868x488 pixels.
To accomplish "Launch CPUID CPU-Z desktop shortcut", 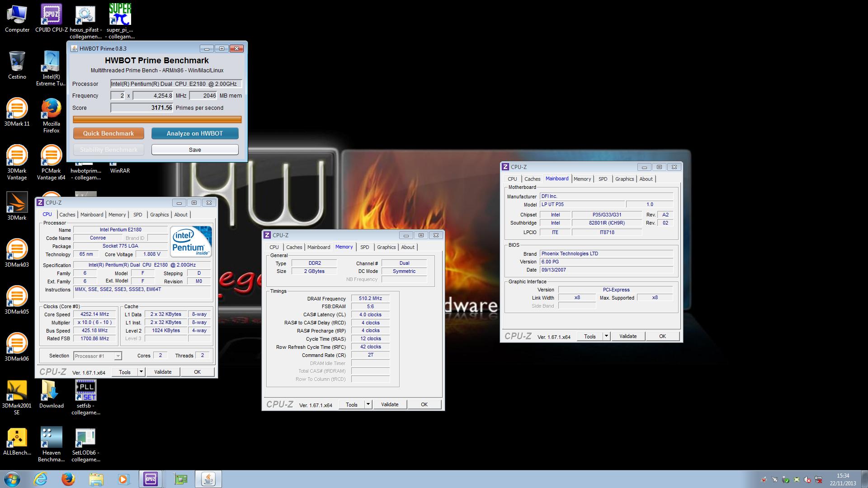I will (52, 19).
